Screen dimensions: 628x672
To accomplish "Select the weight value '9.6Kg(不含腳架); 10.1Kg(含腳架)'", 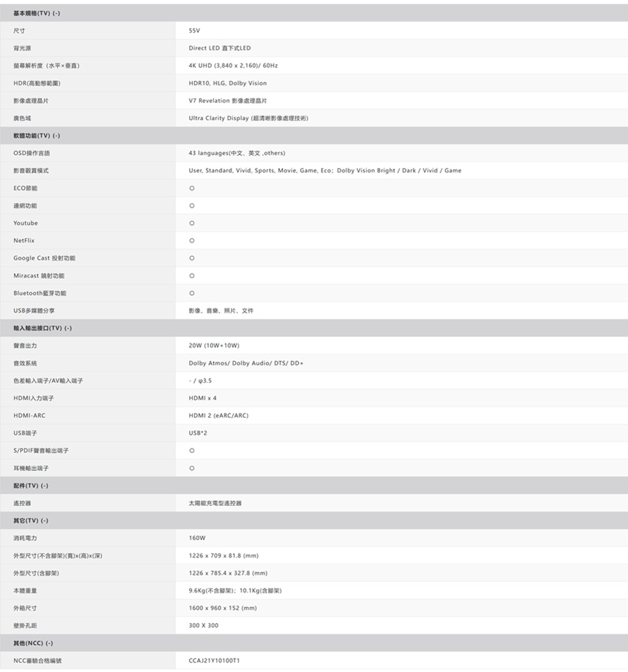I will coord(235,590).
